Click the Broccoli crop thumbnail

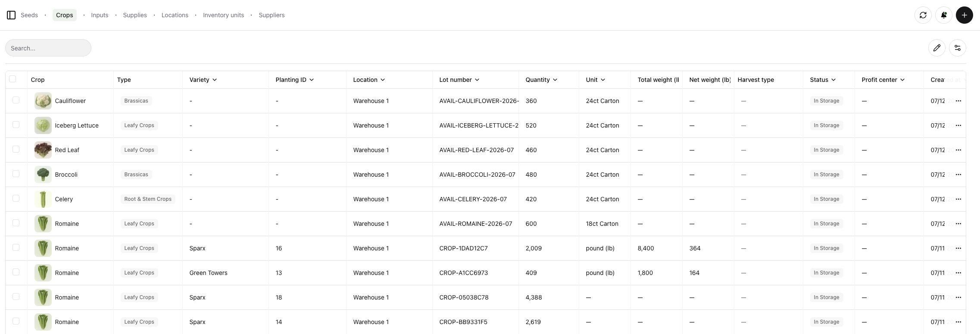click(43, 175)
